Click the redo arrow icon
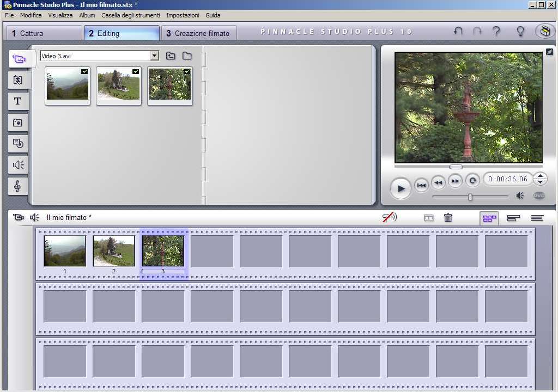This screenshot has width=558, height=392. coord(477,31)
